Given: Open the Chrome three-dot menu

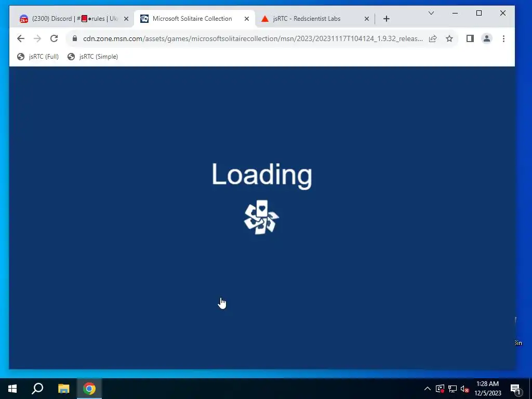Looking at the screenshot, I should pyautogui.click(x=503, y=38).
